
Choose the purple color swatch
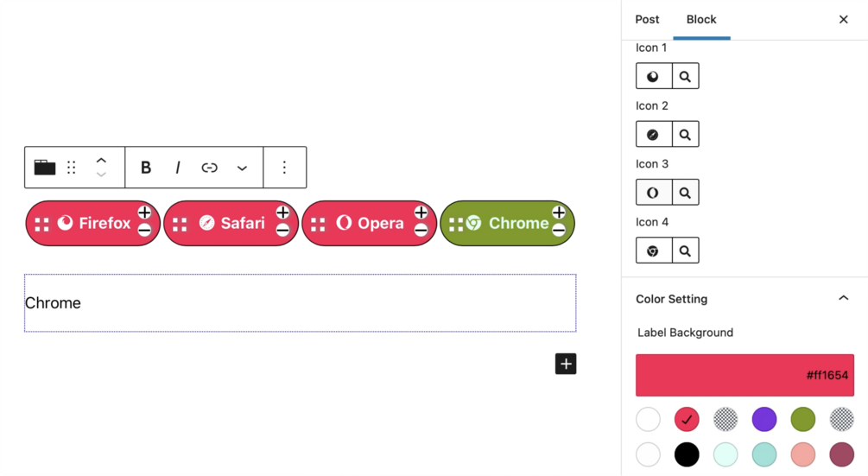click(764, 419)
